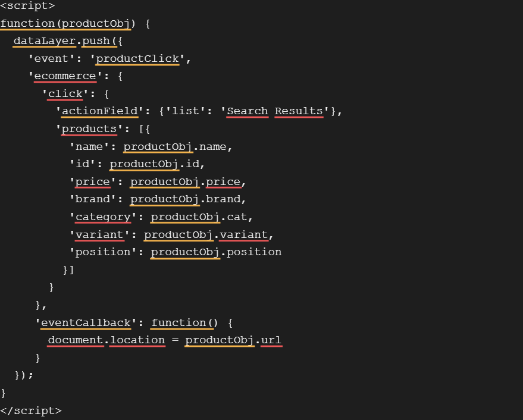Click the word 'Search' in the list value
Viewport: 523px width, 420px height.
point(247,111)
